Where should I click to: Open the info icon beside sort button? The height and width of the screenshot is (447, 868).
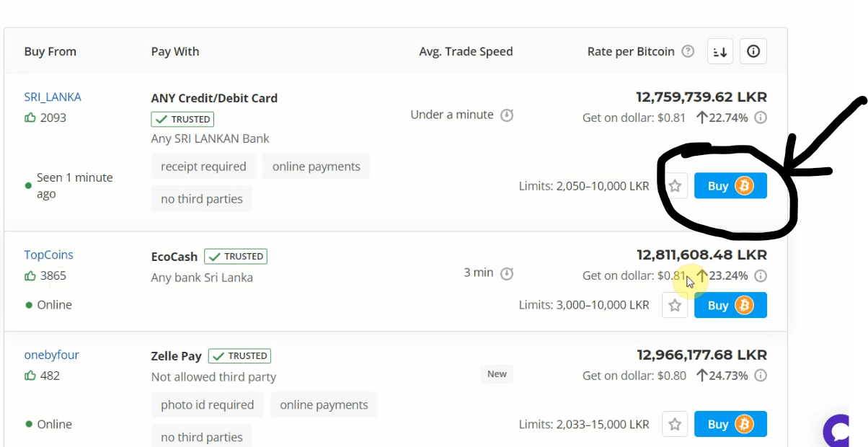coord(753,52)
